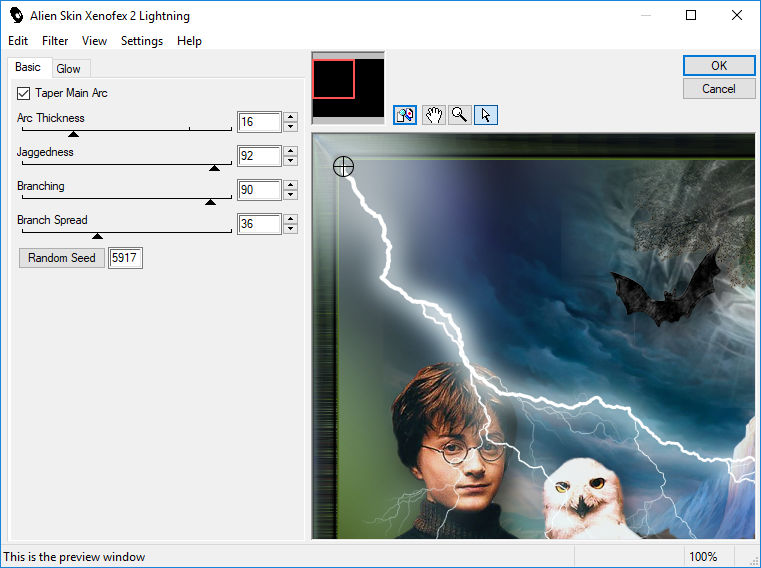Click the Alien Skin app icon
761x568 pixels.
click(16, 16)
